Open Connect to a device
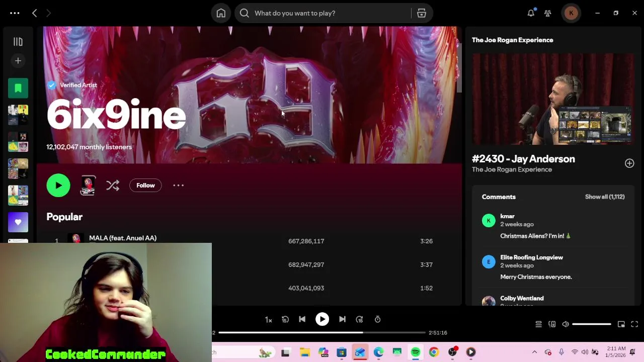 click(x=552, y=324)
